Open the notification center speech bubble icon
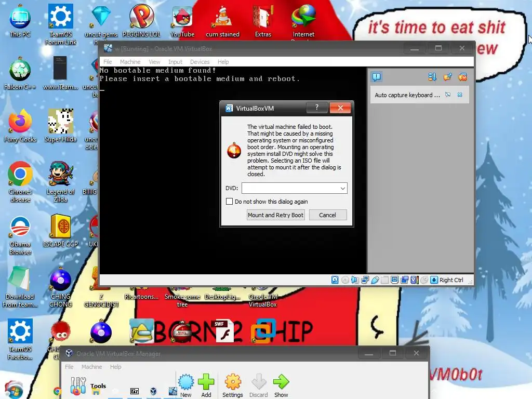The width and height of the screenshot is (532, 399). [x=377, y=77]
